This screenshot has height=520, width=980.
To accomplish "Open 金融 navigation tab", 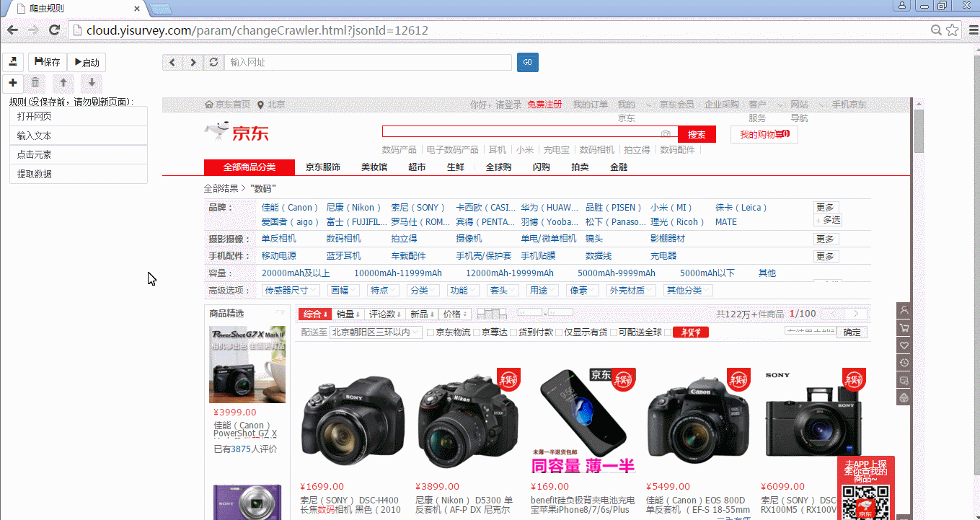I will 619,167.
